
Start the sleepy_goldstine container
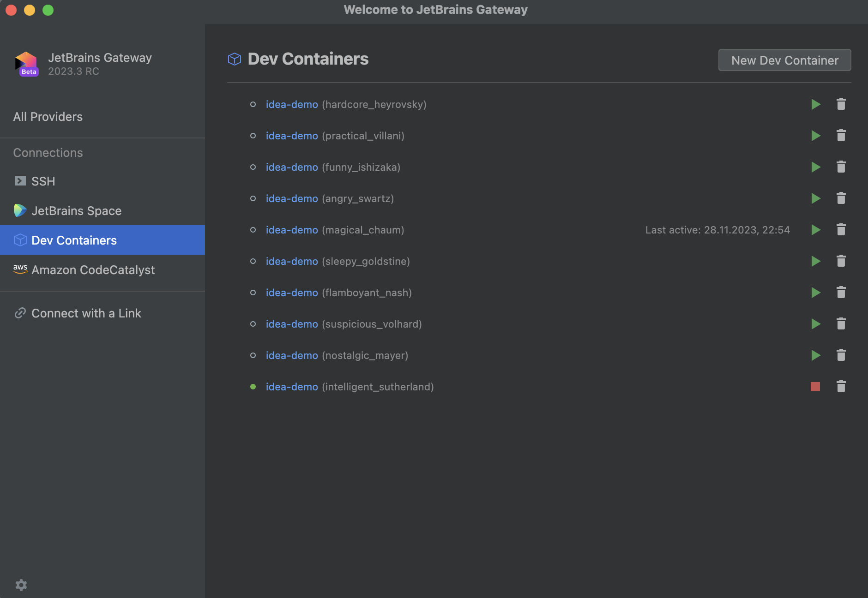point(816,261)
